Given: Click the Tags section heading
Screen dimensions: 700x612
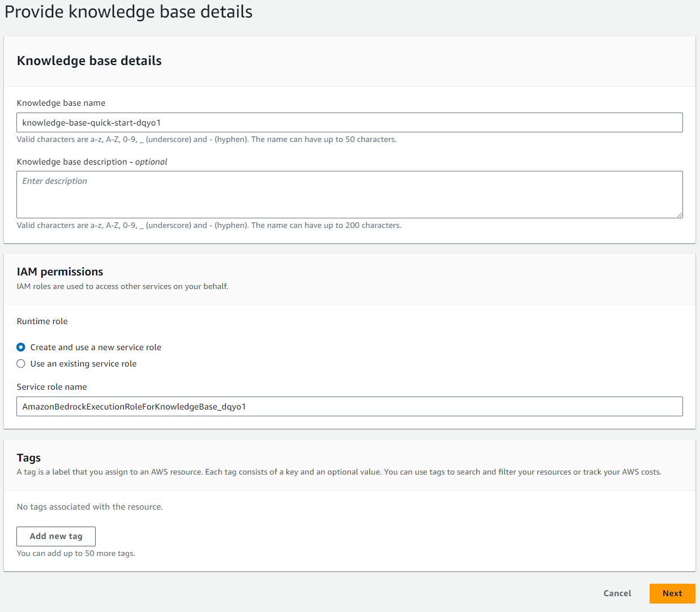Looking at the screenshot, I should pyautogui.click(x=28, y=458).
